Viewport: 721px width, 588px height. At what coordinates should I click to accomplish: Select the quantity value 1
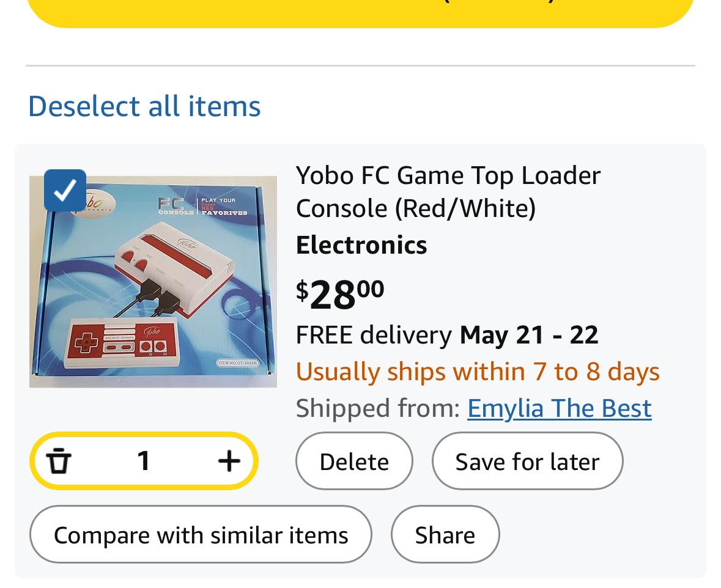coord(144,461)
